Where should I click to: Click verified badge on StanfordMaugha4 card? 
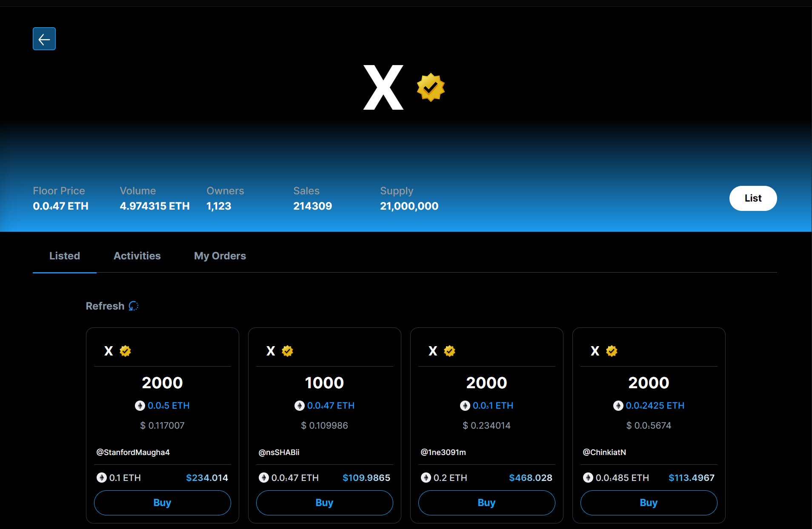pos(125,351)
